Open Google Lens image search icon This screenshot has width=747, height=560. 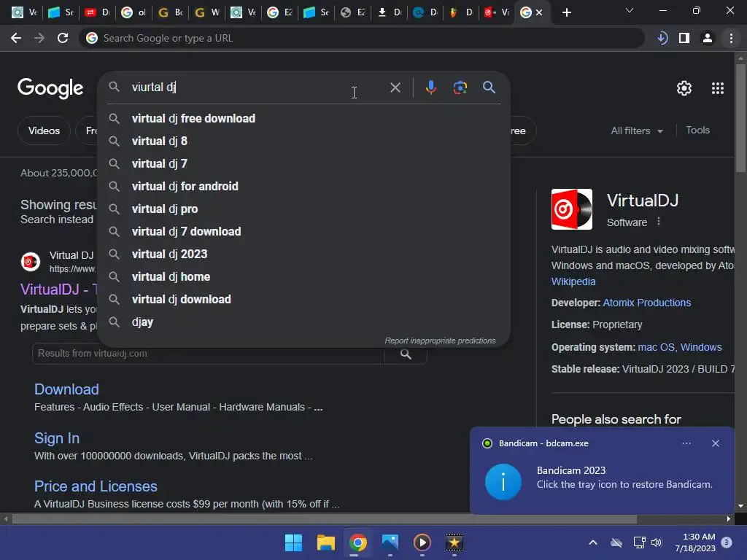(x=460, y=87)
